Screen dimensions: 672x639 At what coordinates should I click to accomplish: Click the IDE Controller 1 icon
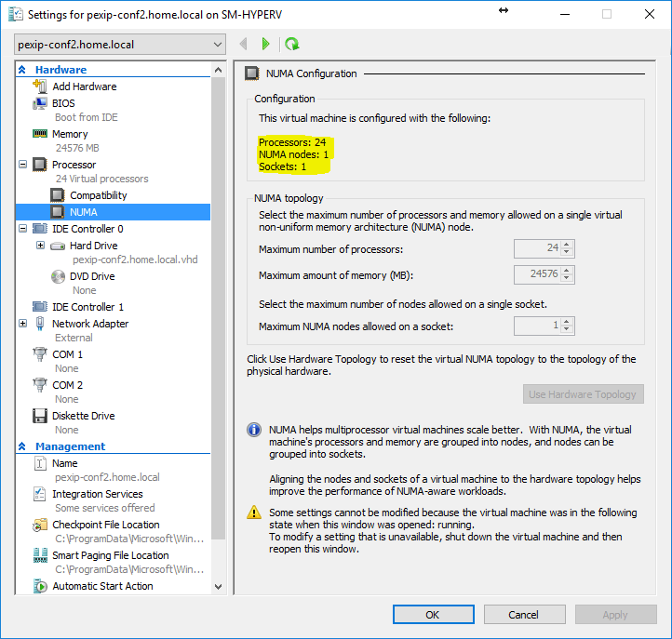click(40, 307)
